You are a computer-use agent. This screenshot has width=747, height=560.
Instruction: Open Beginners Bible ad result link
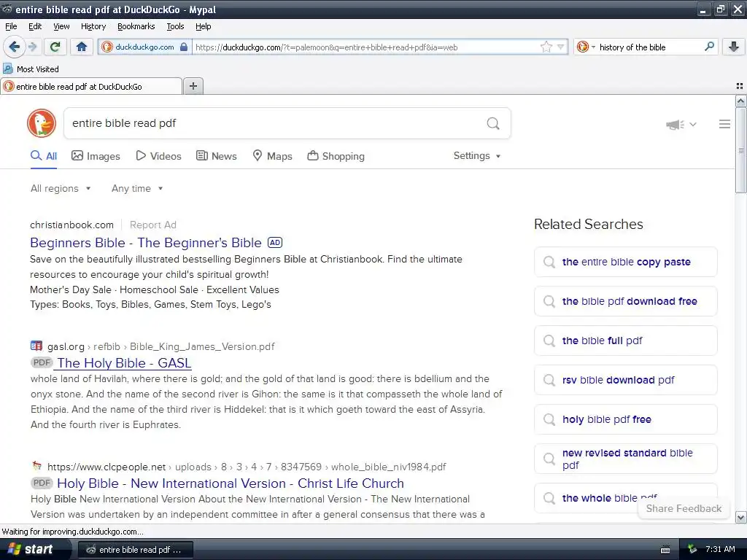[146, 243]
